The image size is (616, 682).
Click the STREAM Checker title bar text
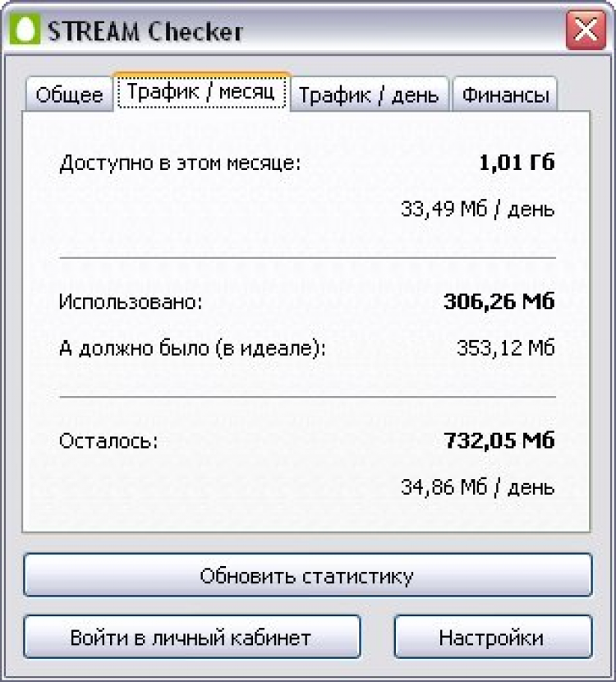click(145, 31)
